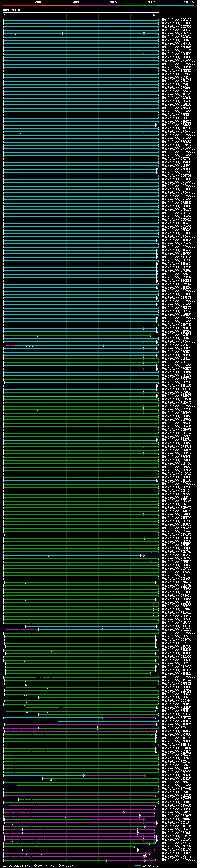Viewport: 197px width, 868px height.
Task: Select the UniRef100_A7QH73 label
Action: 177,349
